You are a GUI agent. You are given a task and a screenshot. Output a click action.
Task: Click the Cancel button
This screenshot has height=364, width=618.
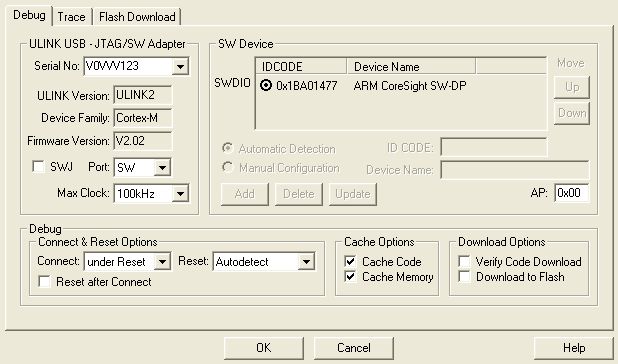354,348
